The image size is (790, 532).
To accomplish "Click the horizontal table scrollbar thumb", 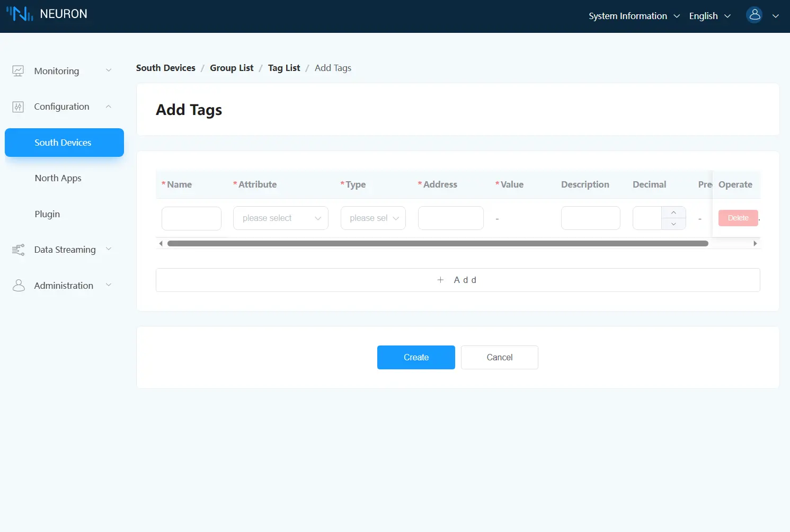I will pos(438,244).
